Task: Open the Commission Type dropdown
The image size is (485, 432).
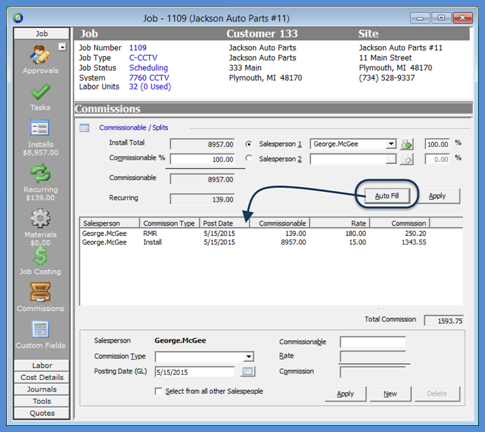Action: tap(248, 357)
